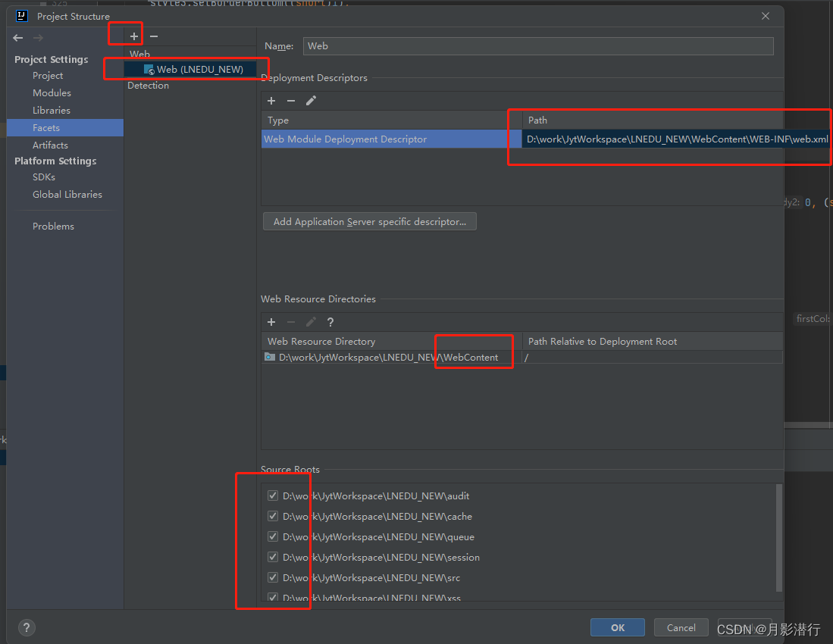The width and height of the screenshot is (833, 644).
Task: Add a web resource directory
Action: [271, 322]
